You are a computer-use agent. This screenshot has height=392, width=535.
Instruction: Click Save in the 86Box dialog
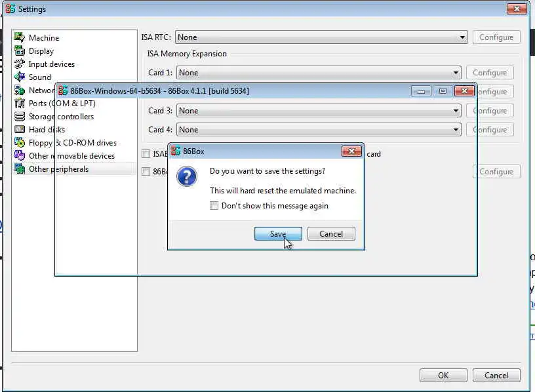coord(278,234)
